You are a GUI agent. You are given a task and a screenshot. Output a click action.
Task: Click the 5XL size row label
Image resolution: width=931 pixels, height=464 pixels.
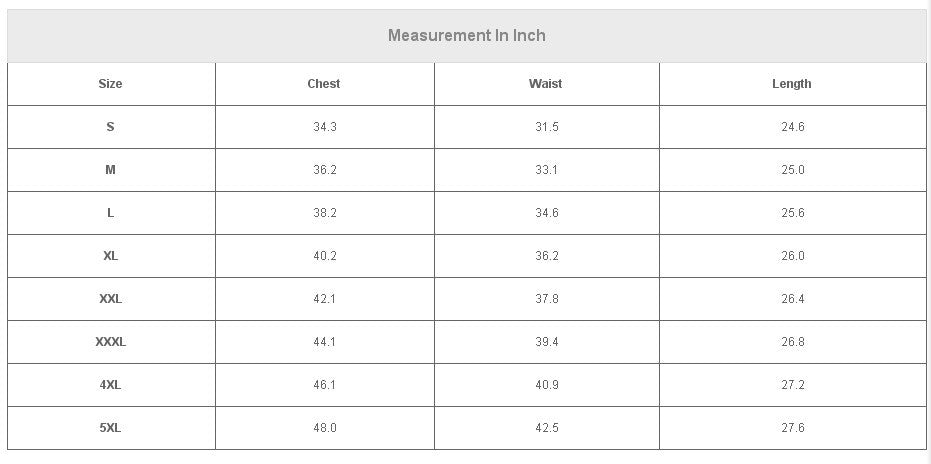pos(110,428)
